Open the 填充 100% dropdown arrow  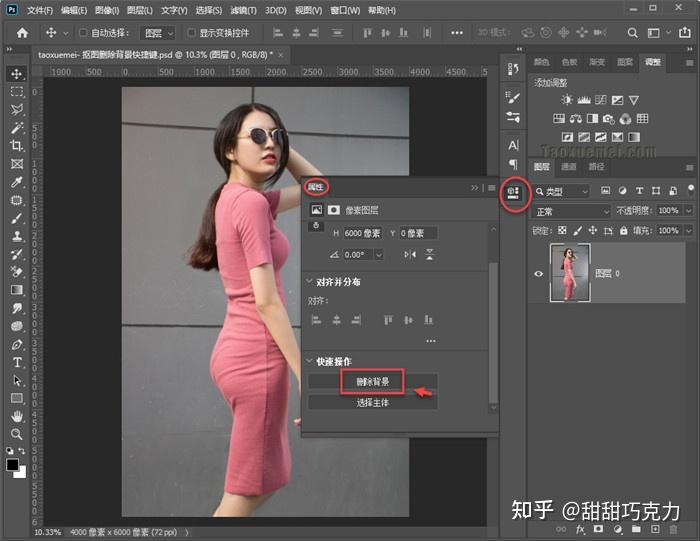click(x=688, y=231)
